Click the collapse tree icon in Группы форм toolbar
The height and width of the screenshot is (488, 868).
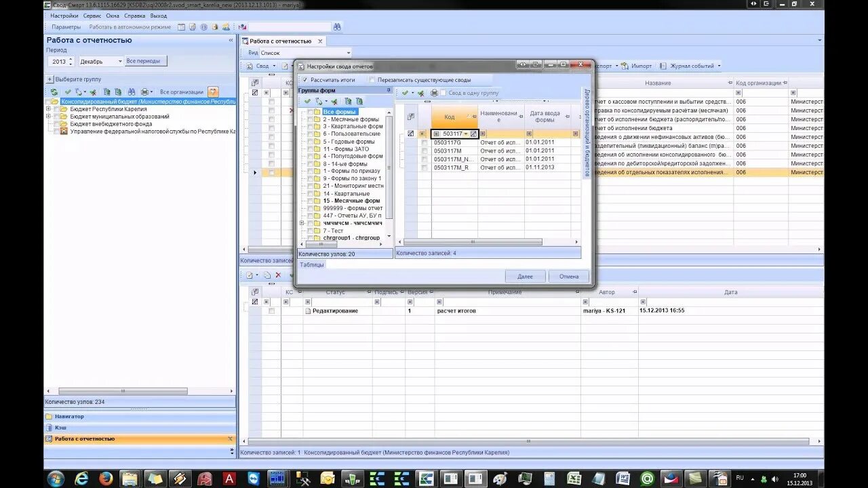point(359,101)
